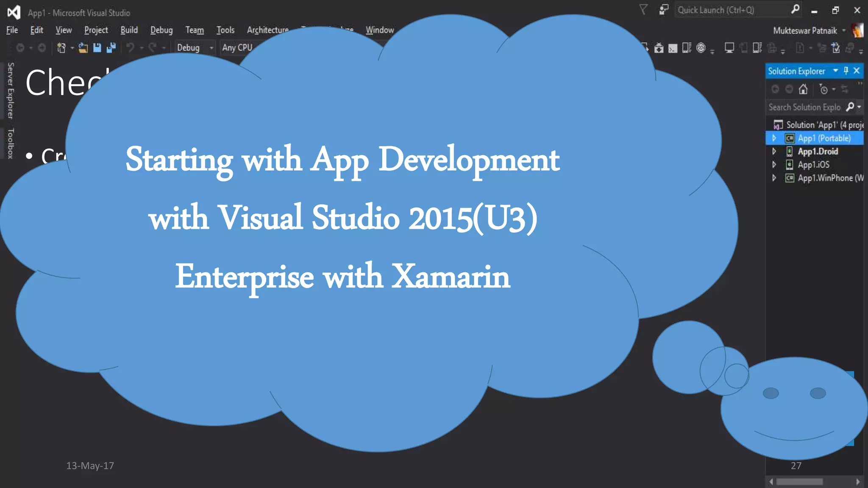Open Solution Explorer window position dropdown arrow

835,71
